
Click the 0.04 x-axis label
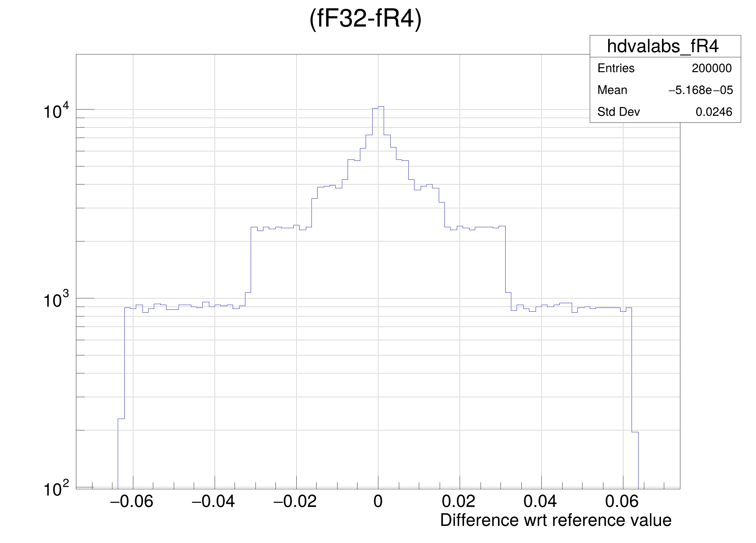540,502
